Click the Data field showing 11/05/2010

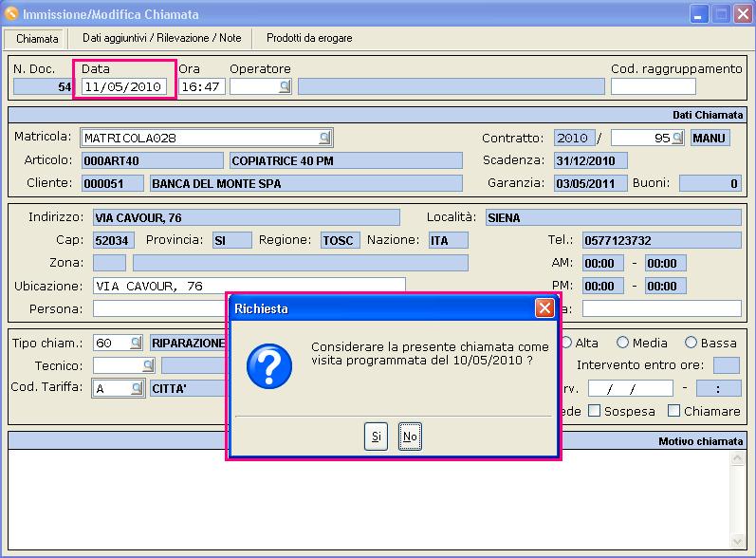pyautogui.click(x=124, y=86)
